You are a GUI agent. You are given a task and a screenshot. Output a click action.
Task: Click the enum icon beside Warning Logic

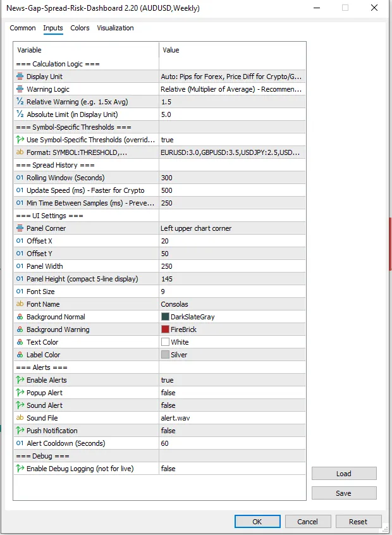point(20,89)
